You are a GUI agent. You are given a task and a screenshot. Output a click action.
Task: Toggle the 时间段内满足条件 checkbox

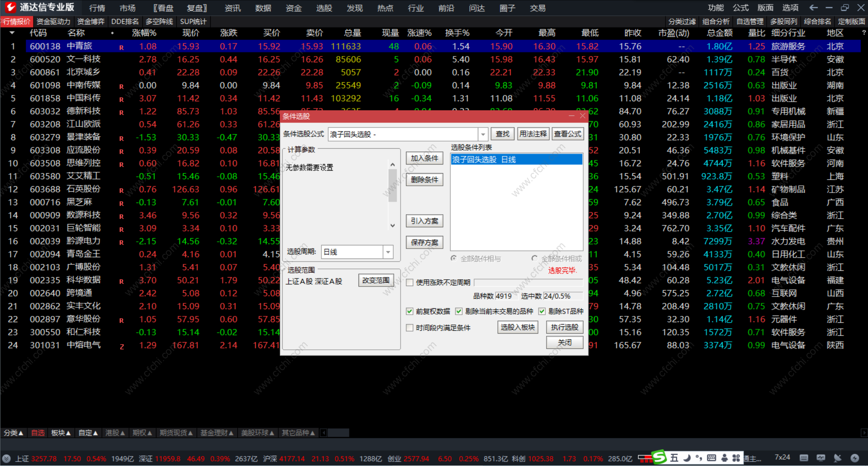(410, 328)
